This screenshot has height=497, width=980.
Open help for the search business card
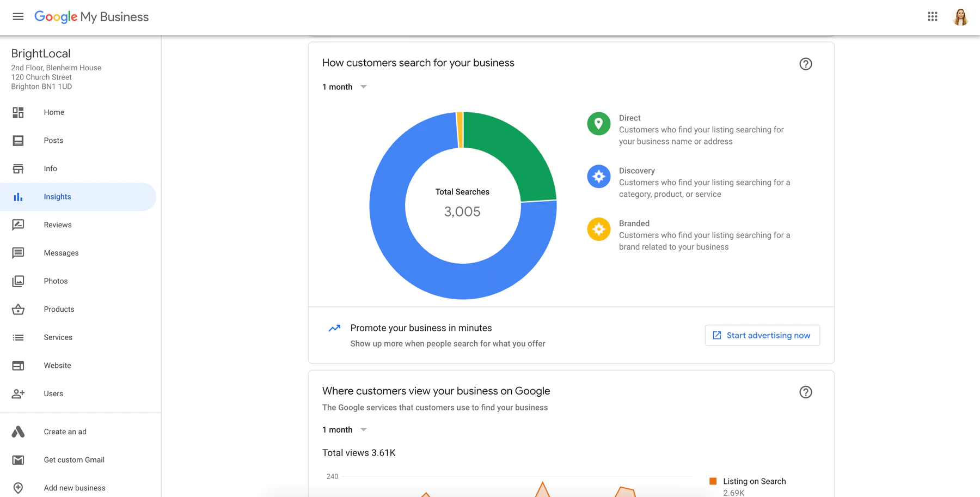(x=806, y=64)
